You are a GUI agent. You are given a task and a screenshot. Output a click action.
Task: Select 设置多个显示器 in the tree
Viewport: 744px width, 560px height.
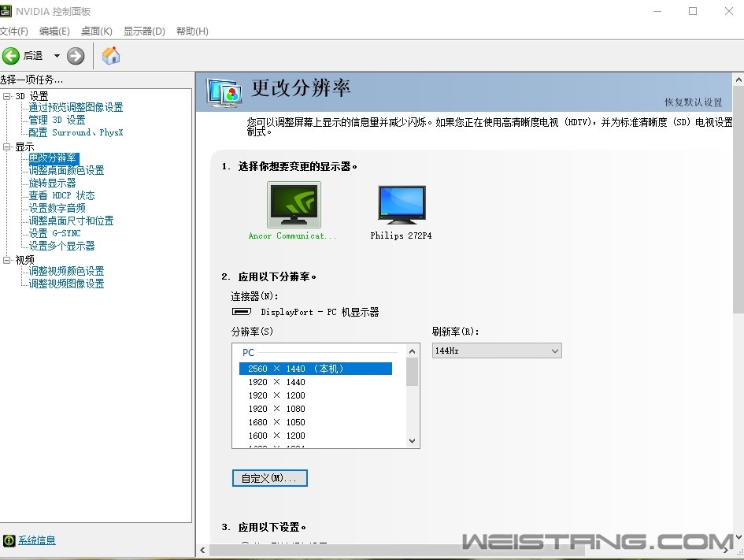click(x=61, y=246)
